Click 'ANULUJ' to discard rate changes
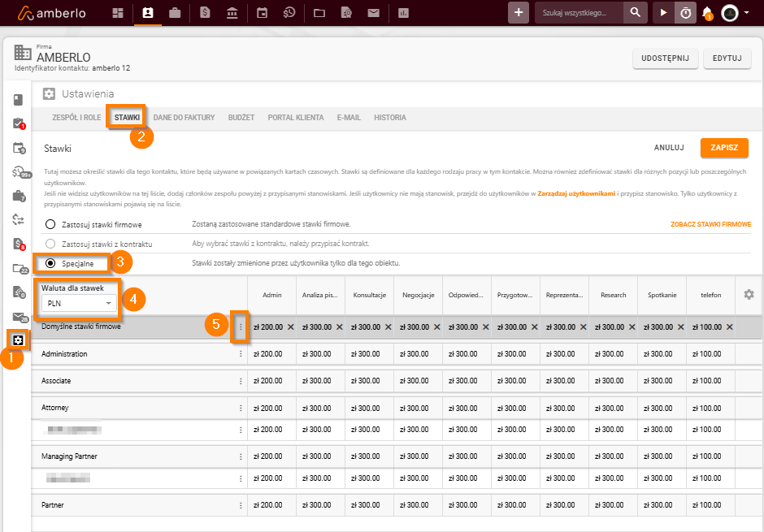 [x=669, y=148]
